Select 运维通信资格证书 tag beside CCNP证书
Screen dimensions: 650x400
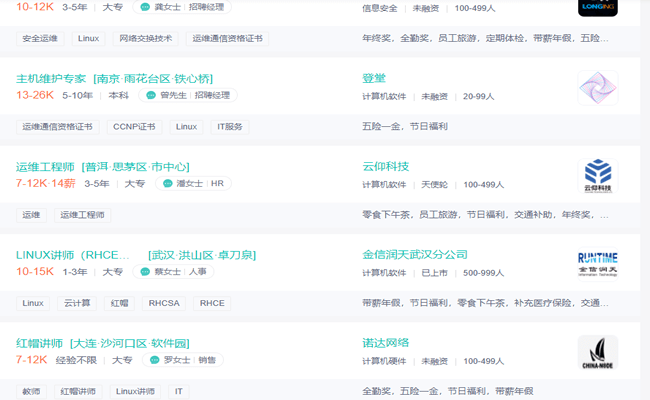pyautogui.click(x=58, y=127)
